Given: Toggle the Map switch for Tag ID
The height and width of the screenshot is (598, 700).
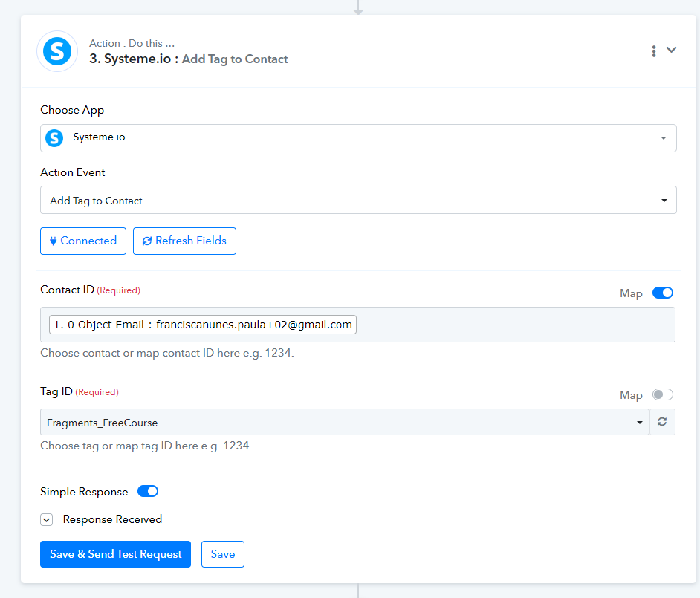Looking at the screenshot, I should click(x=663, y=394).
